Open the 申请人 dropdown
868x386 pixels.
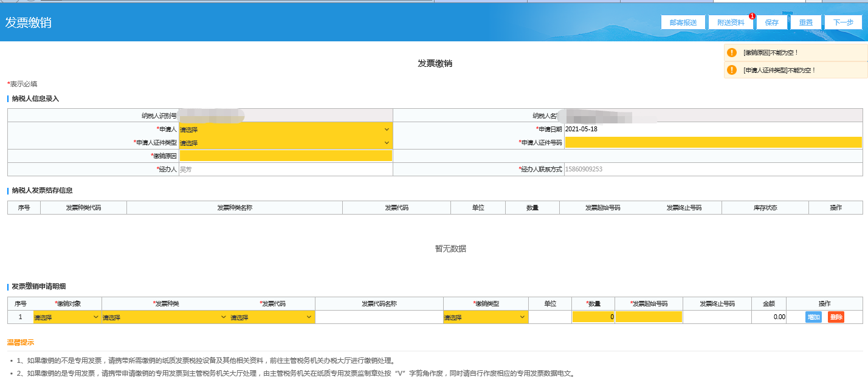[x=285, y=129]
